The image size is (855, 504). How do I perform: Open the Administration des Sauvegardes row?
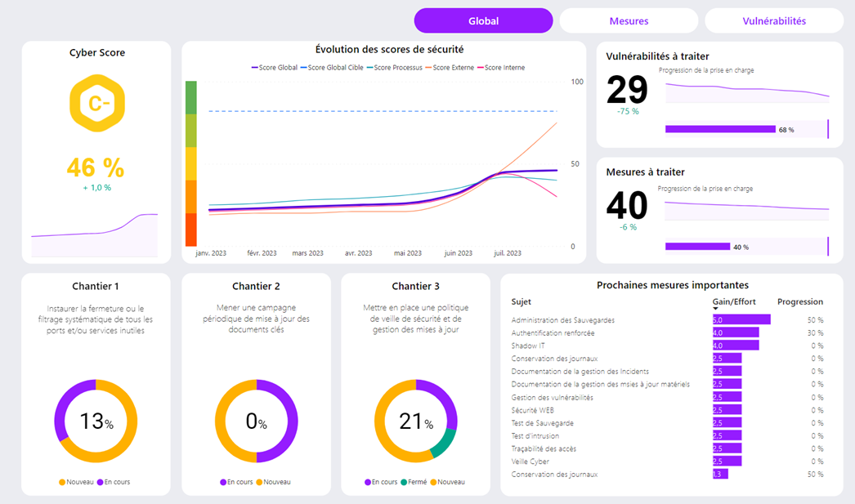pyautogui.click(x=563, y=319)
